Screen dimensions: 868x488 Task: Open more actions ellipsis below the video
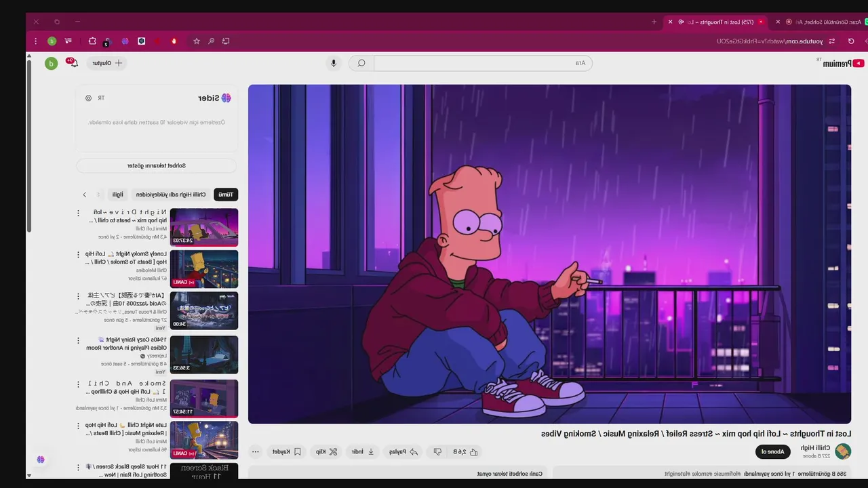click(256, 451)
